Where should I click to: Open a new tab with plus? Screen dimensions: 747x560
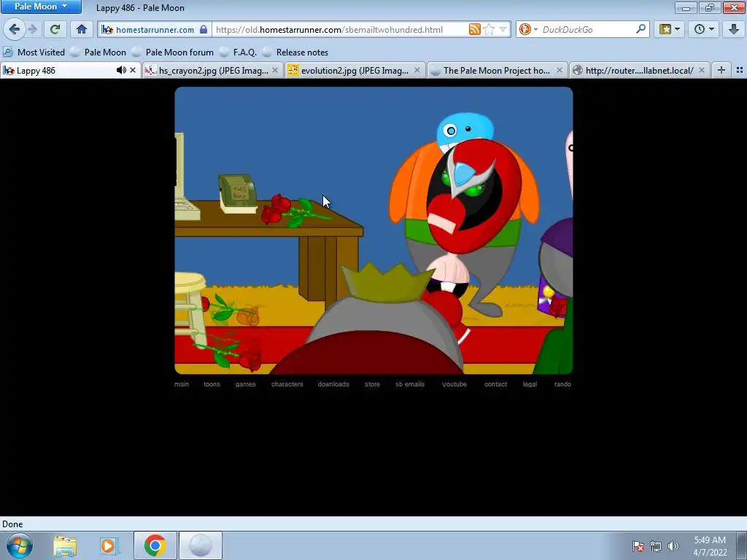[721, 71]
